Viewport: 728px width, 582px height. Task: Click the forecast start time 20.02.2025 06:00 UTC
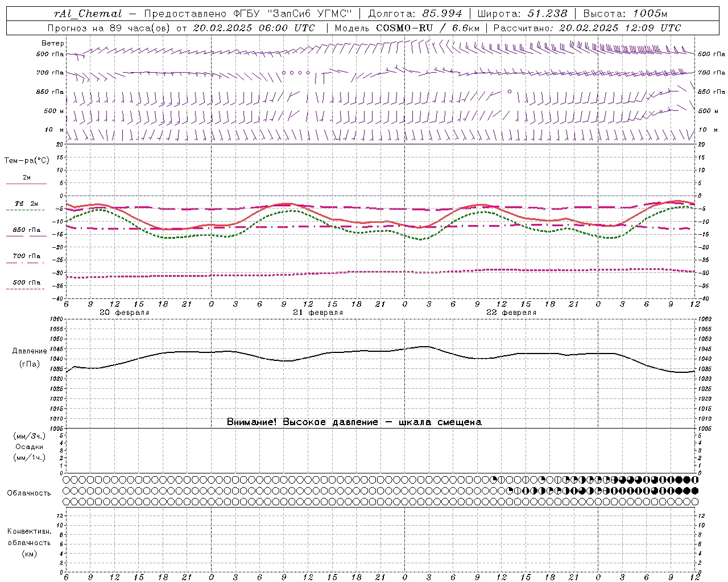(254, 28)
